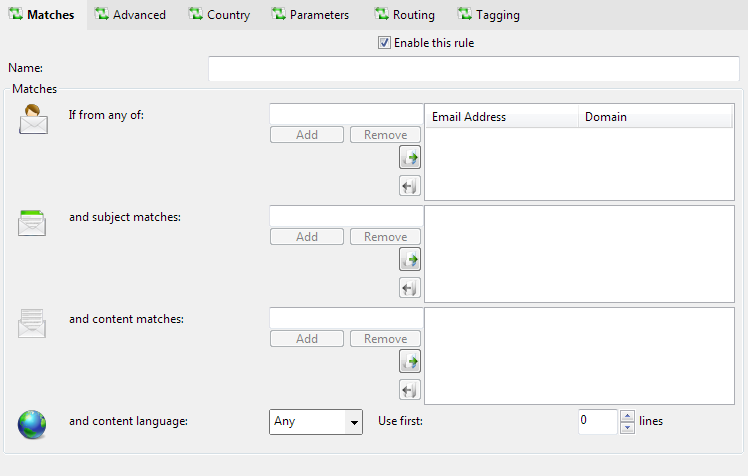Go to the Tagging tab
The width and height of the screenshot is (748, 476).
coord(488,15)
